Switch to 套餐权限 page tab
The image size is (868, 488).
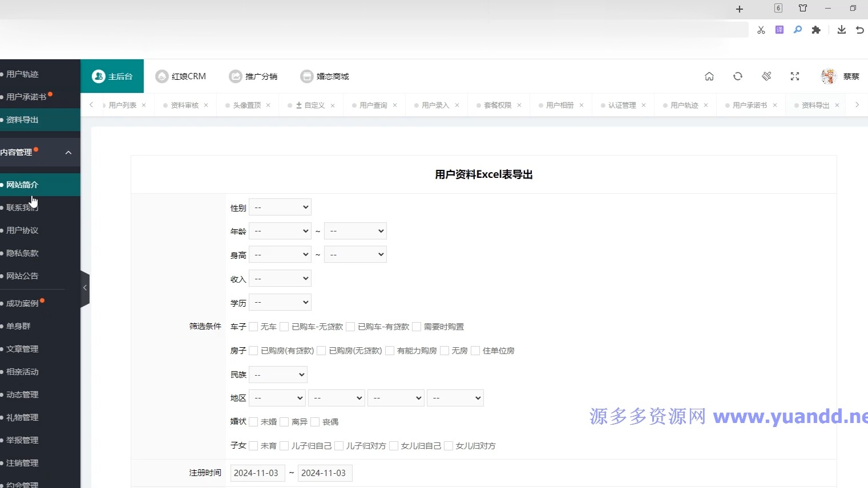pos(498,105)
